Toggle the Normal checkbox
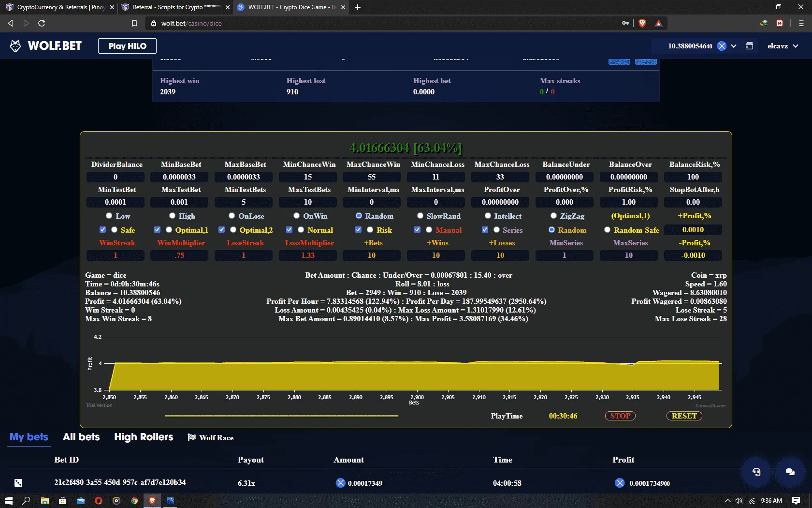 pos(289,230)
